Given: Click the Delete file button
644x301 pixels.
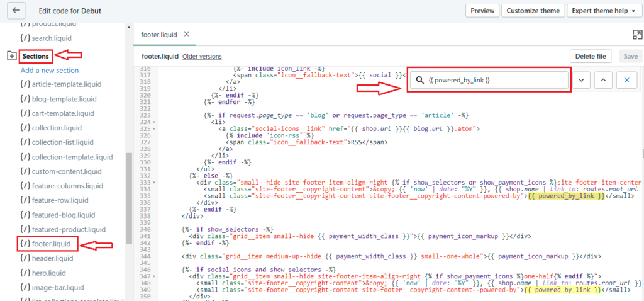Looking at the screenshot, I should point(591,56).
